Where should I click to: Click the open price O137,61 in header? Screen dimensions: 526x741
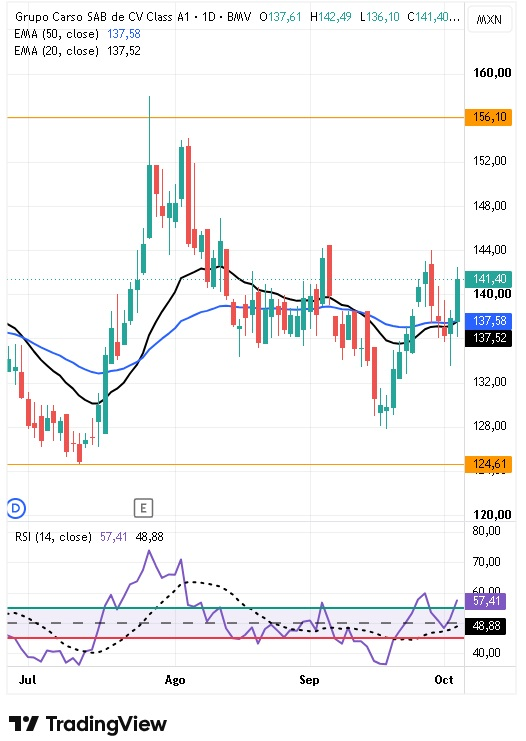tap(280, 17)
